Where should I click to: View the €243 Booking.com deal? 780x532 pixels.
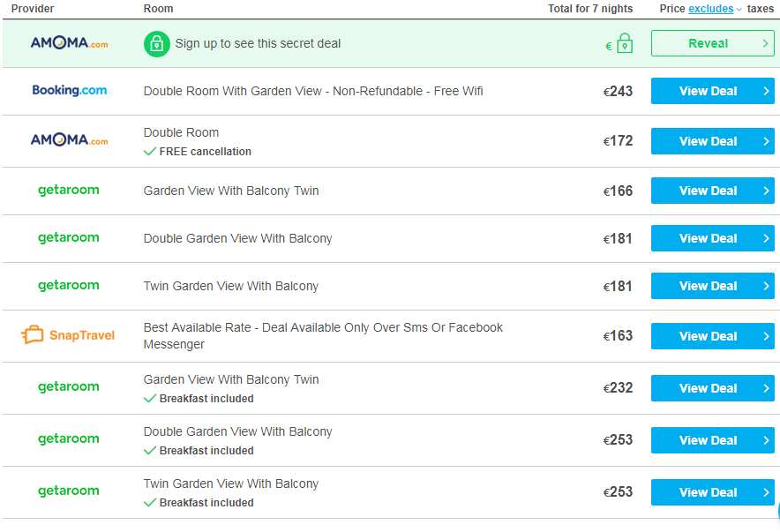[x=712, y=91]
